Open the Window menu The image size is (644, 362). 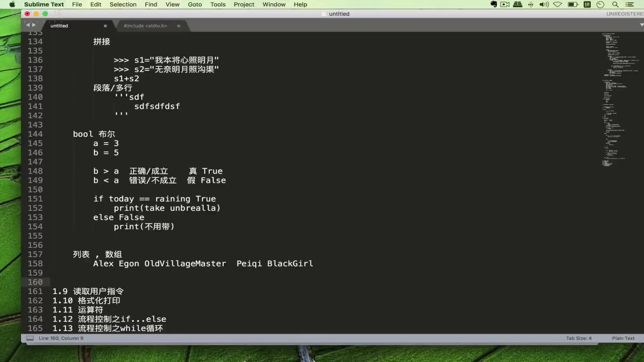coord(274,4)
